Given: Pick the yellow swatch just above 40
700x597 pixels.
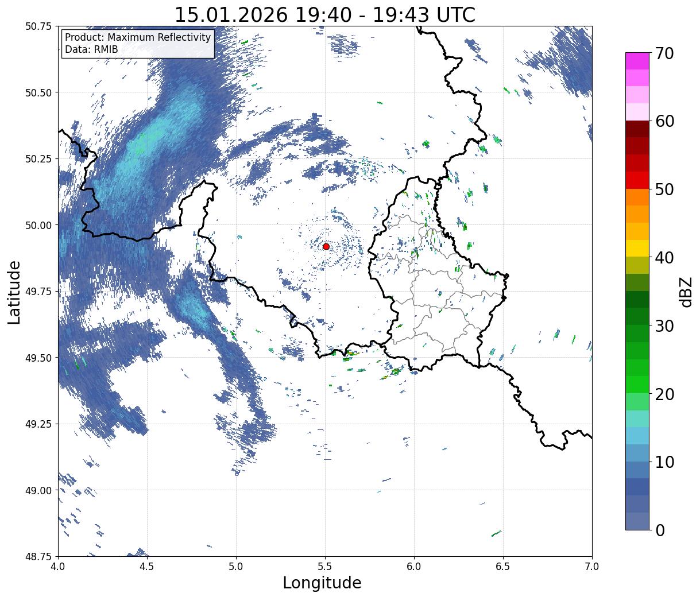Looking at the screenshot, I should (x=637, y=248).
